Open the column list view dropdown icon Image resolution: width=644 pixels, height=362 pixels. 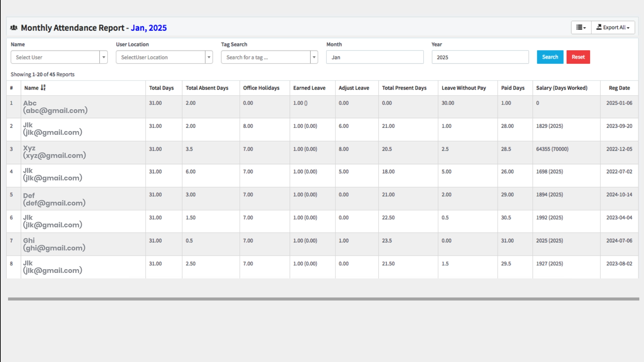pyautogui.click(x=581, y=27)
